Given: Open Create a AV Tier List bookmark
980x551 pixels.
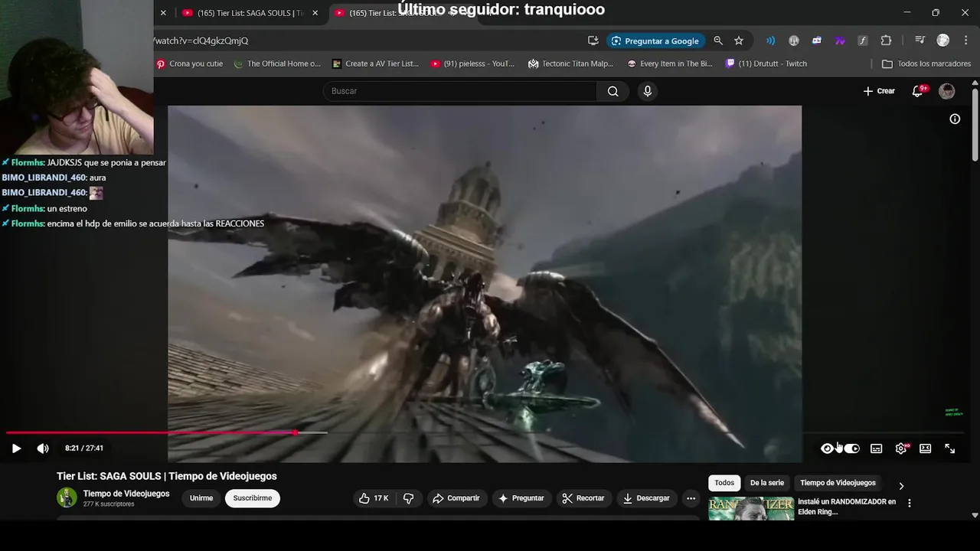Looking at the screenshot, I should click(x=375, y=64).
